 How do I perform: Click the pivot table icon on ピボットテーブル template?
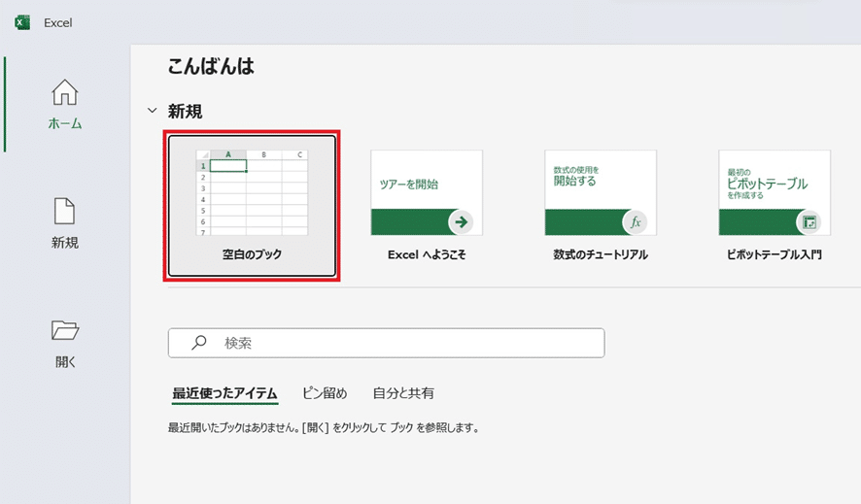(x=809, y=221)
